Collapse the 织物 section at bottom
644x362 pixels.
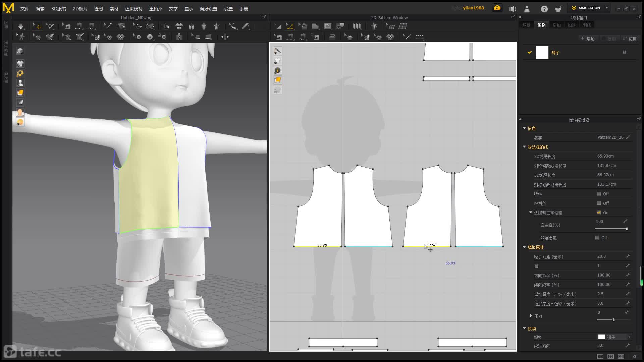click(524, 328)
